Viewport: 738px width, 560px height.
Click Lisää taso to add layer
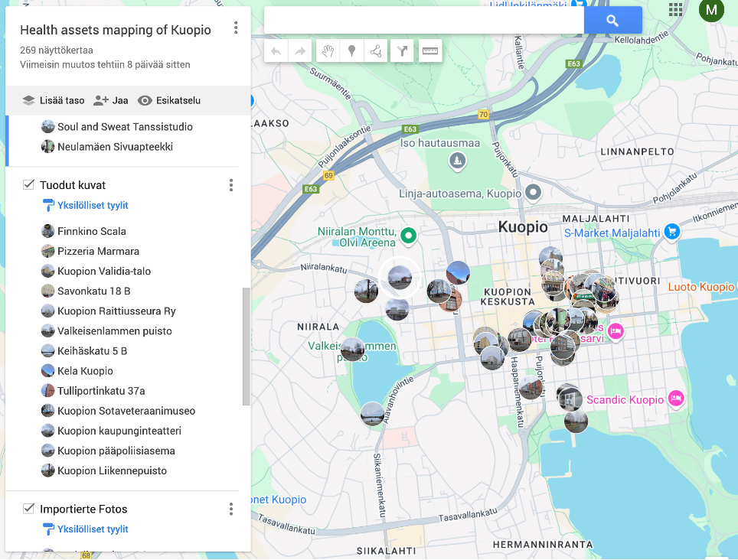click(53, 101)
